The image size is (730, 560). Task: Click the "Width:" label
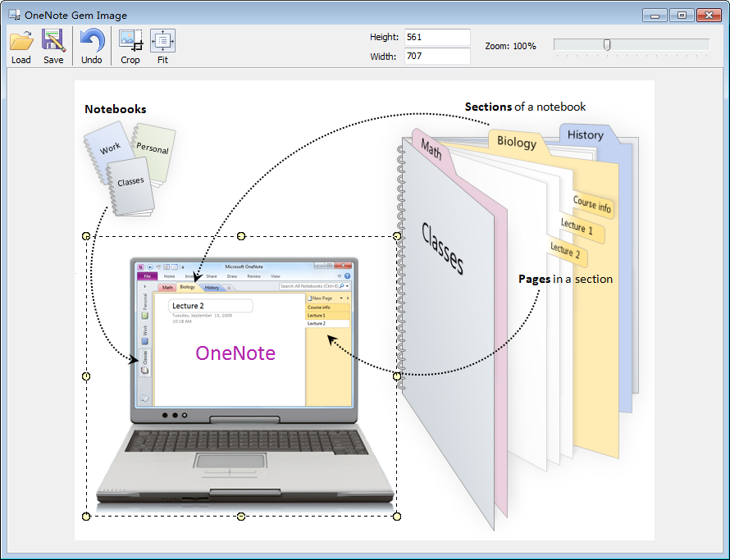coord(383,57)
